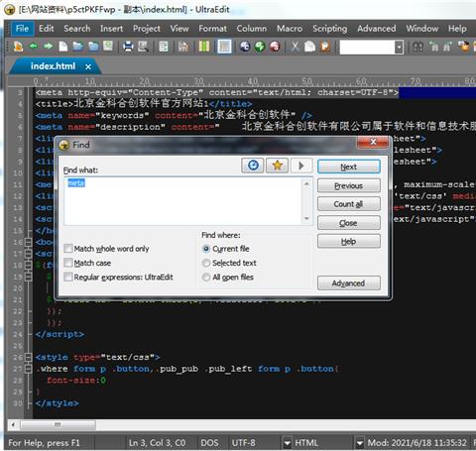Open the File menu
The width and height of the screenshot is (476, 451).
22,29
